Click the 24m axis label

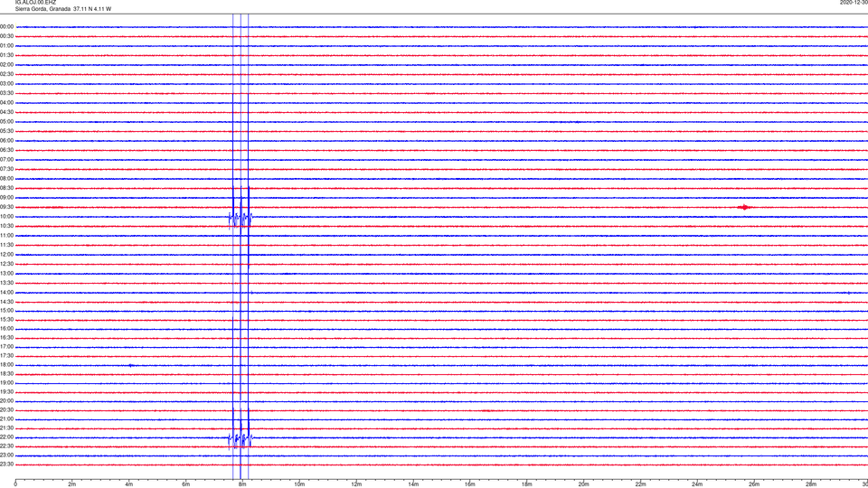click(x=697, y=484)
